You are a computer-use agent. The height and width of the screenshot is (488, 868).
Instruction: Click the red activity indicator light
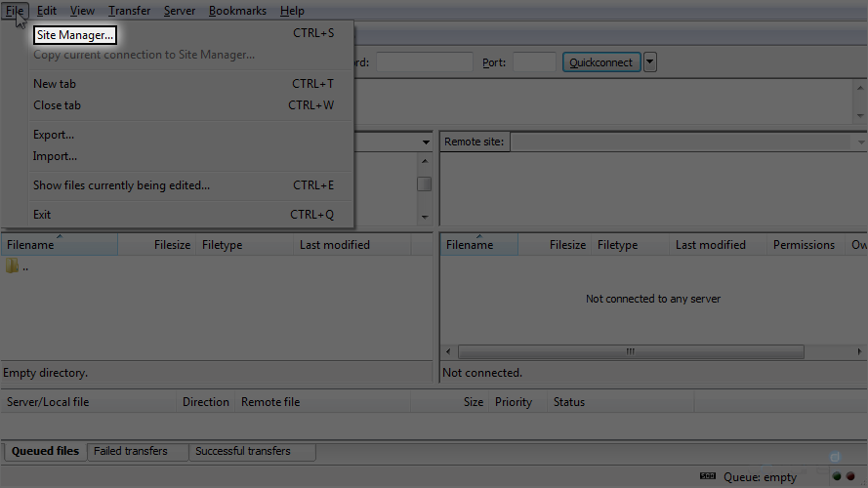850,476
